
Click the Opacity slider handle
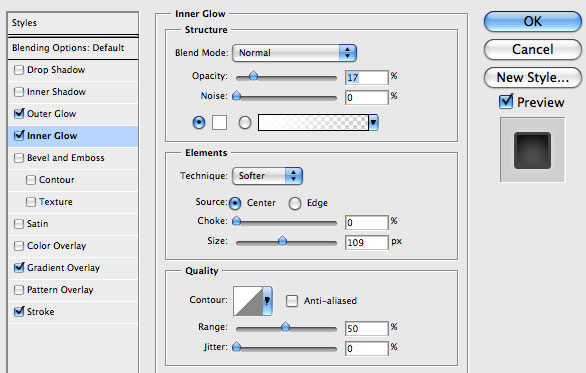click(x=253, y=76)
